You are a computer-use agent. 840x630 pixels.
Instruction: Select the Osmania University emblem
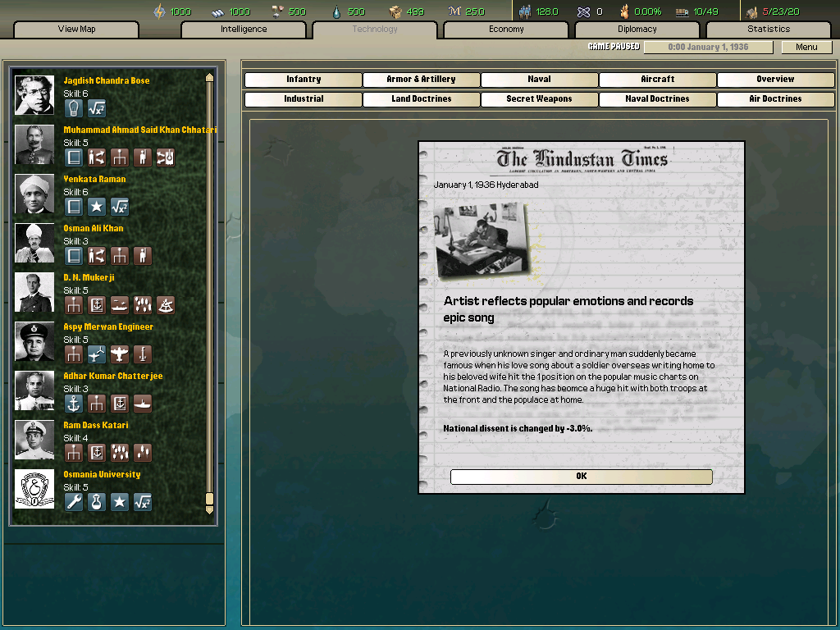34,489
